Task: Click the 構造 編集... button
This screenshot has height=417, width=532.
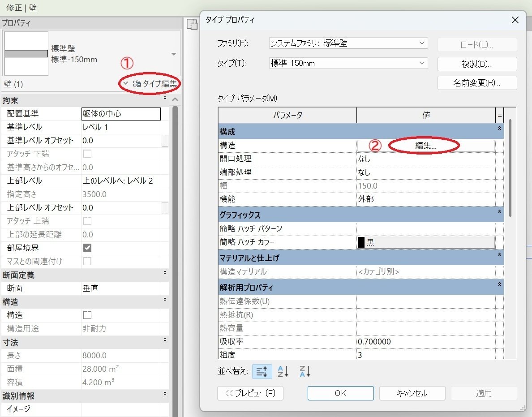Action: pos(426,146)
